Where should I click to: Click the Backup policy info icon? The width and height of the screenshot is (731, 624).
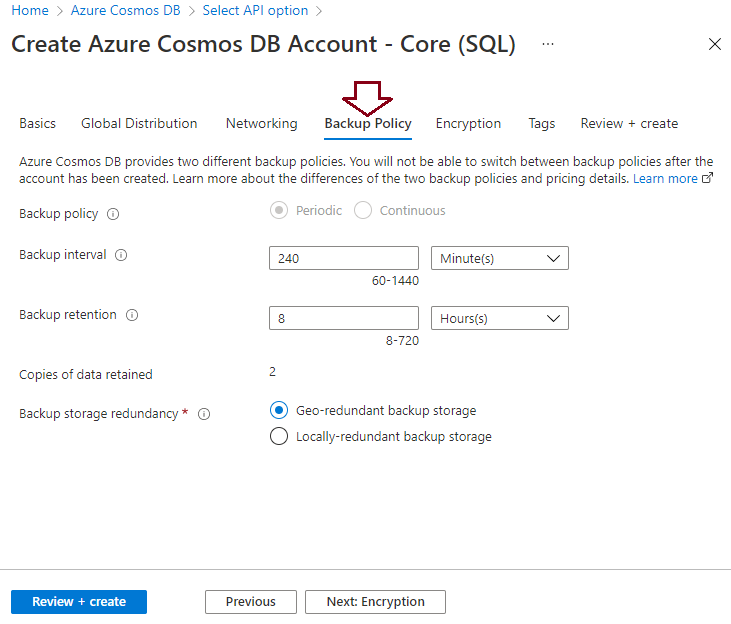pos(113,214)
